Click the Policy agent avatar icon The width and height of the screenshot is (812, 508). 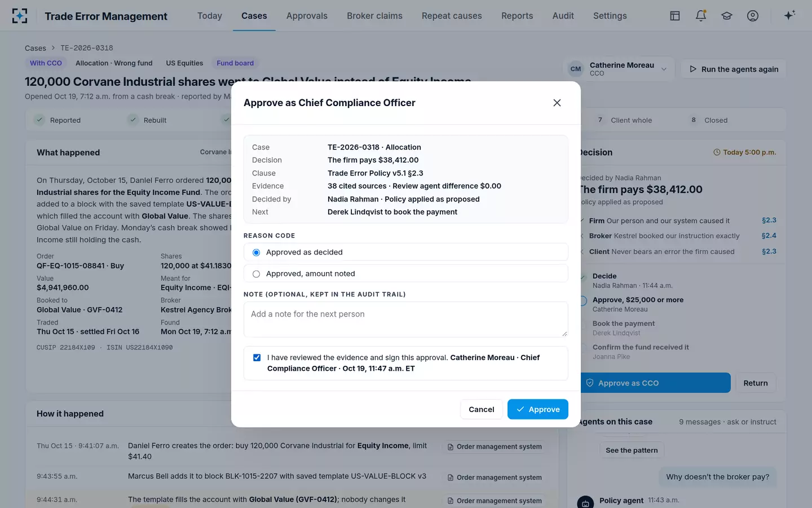585,502
